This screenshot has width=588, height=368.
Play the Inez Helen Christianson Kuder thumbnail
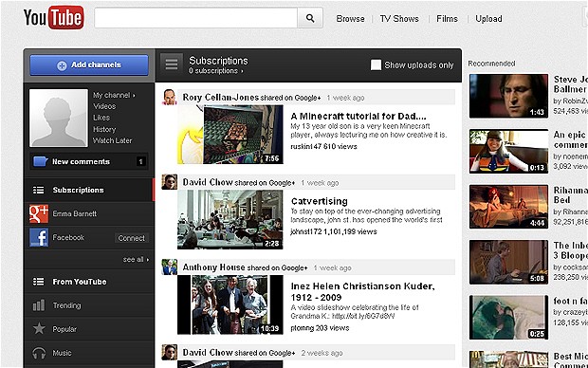coord(230,304)
